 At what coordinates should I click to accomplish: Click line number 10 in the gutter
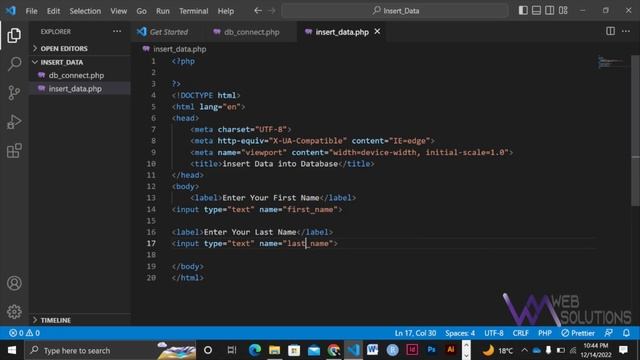pos(151,164)
